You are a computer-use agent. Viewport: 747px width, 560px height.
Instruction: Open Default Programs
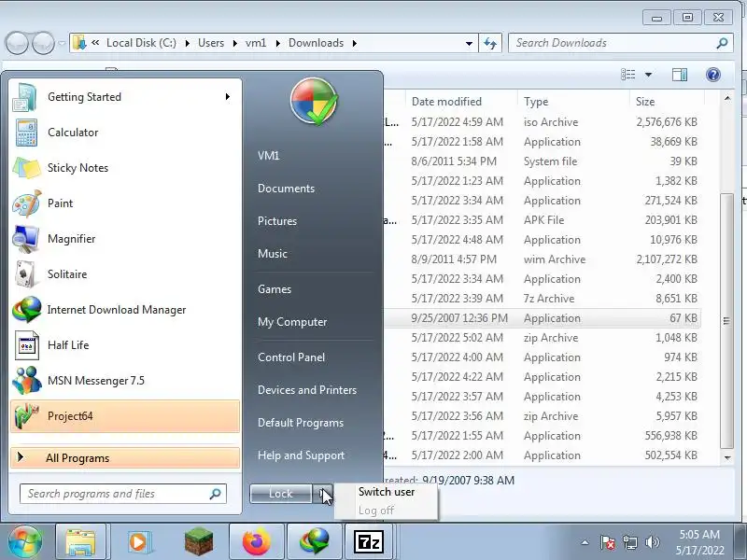tap(301, 424)
